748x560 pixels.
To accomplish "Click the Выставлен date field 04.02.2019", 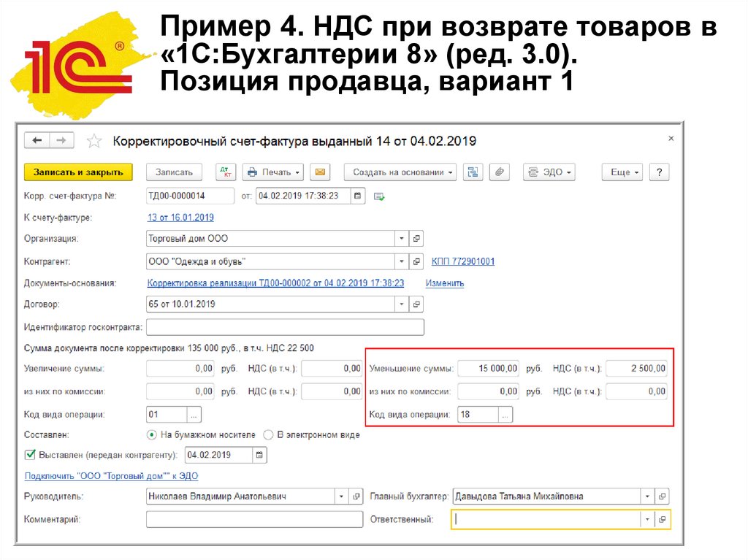I will (x=219, y=455).
